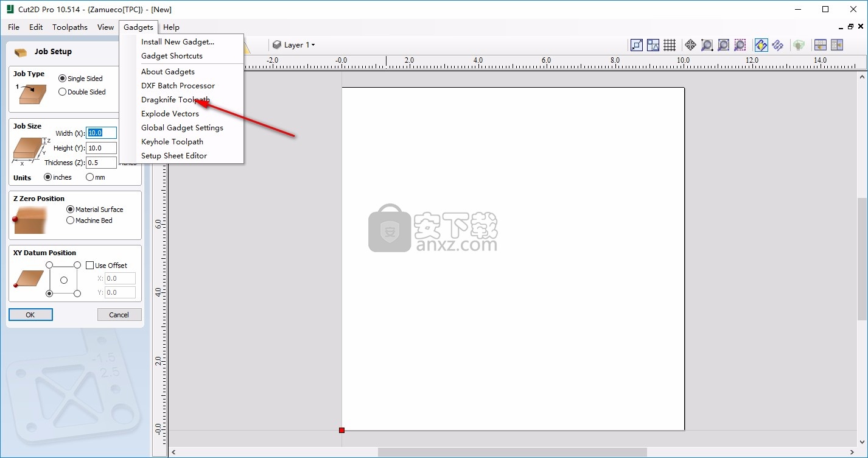Open the Help menu
This screenshot has width=868, height=458.
pyautogui.click(x=171, y=27)
